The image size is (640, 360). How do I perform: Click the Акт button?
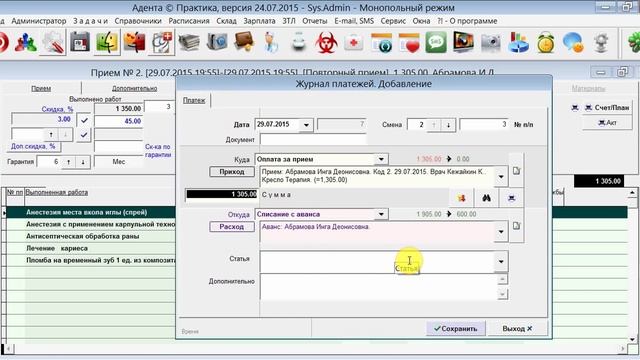tap(607, 122)
